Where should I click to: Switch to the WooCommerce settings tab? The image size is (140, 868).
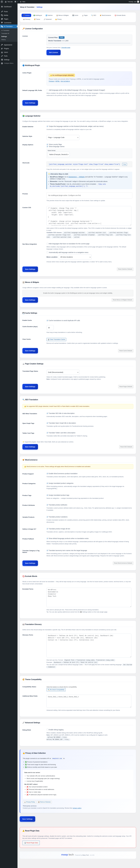point(106,15)
